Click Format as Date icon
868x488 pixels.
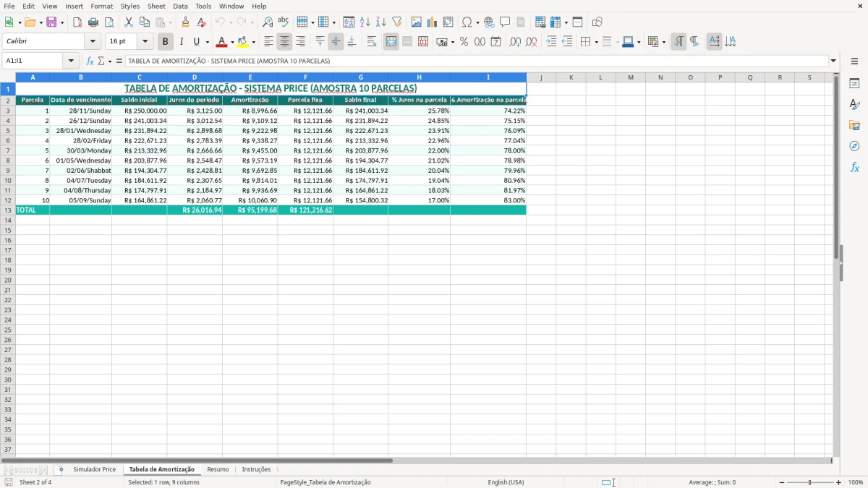[495, 42]
